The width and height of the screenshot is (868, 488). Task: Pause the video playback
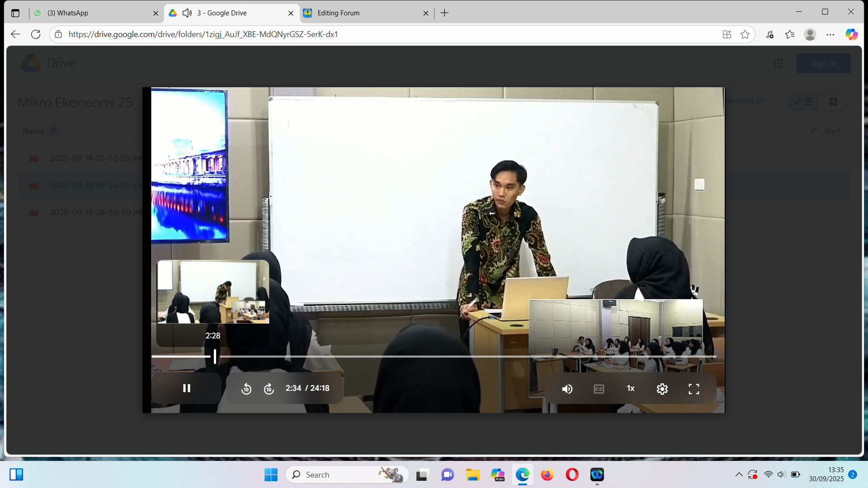[x=186, y=388]
